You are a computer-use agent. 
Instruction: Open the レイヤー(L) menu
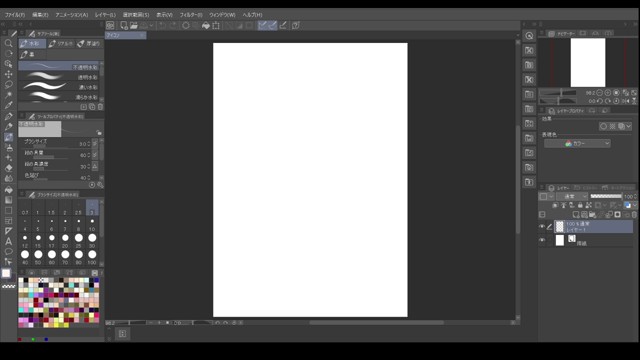[105, 15]
